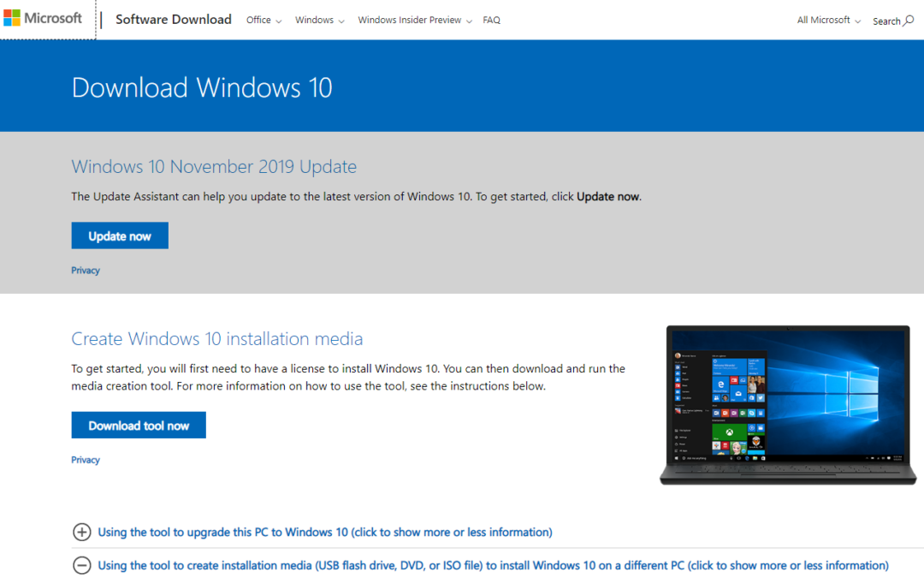924x578 pixels.
Task: Collapse 'Using the tool to create installation media' text
Action: tap(493, 565)
